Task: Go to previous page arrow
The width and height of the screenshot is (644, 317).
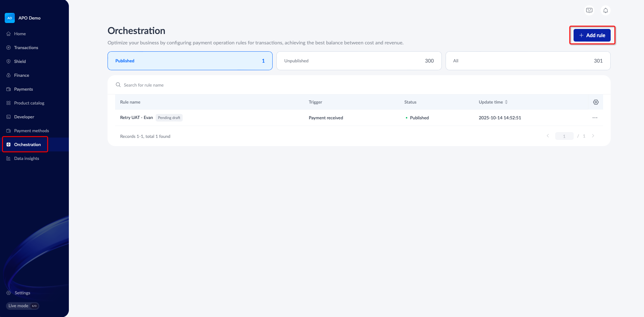Action: 548,136
